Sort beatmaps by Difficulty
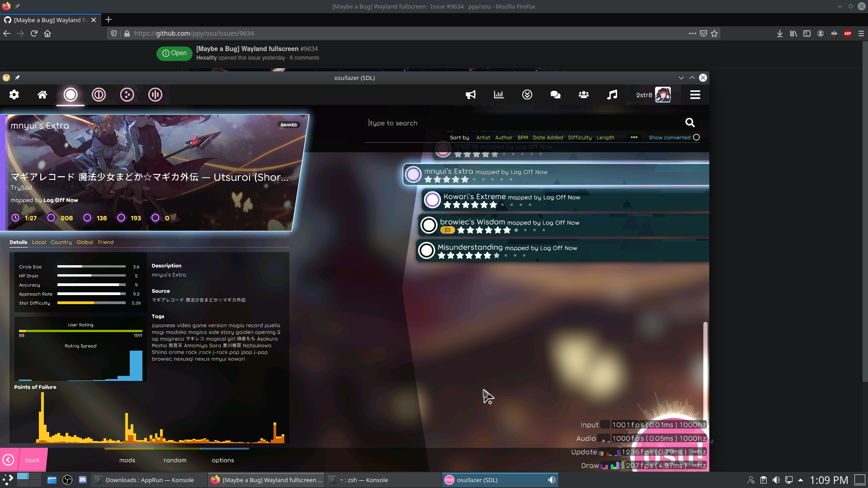The image size is (868, 488). (580, 138)
